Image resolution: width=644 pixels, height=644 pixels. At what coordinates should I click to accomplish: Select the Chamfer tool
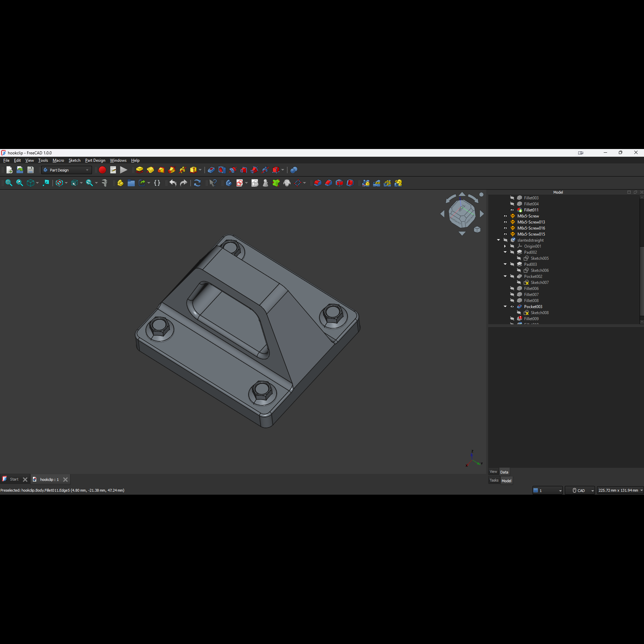coord(329,183)
